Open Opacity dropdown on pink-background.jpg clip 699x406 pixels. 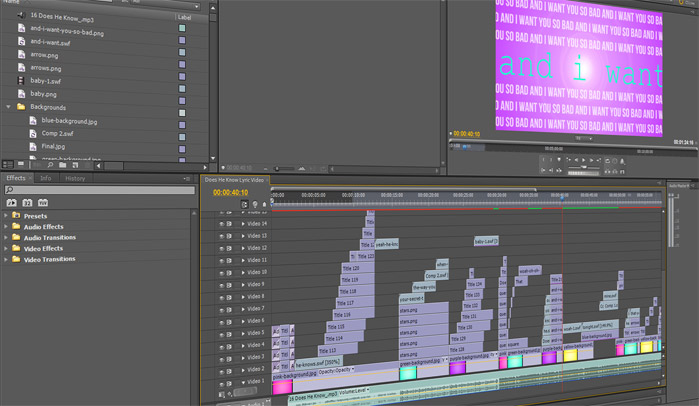pos(353,369)
